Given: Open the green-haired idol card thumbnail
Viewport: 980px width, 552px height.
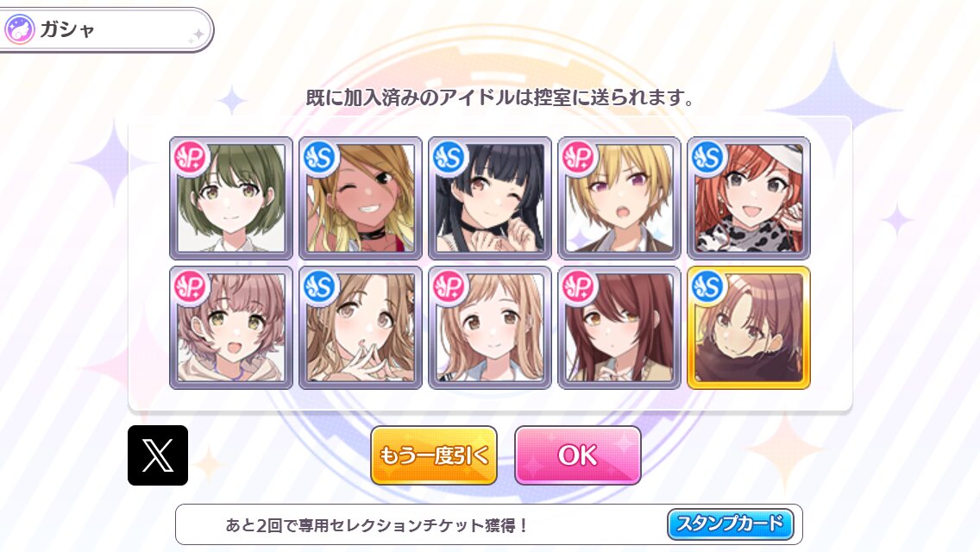Looking at the screenshot, I should click(x=231, y=198).
